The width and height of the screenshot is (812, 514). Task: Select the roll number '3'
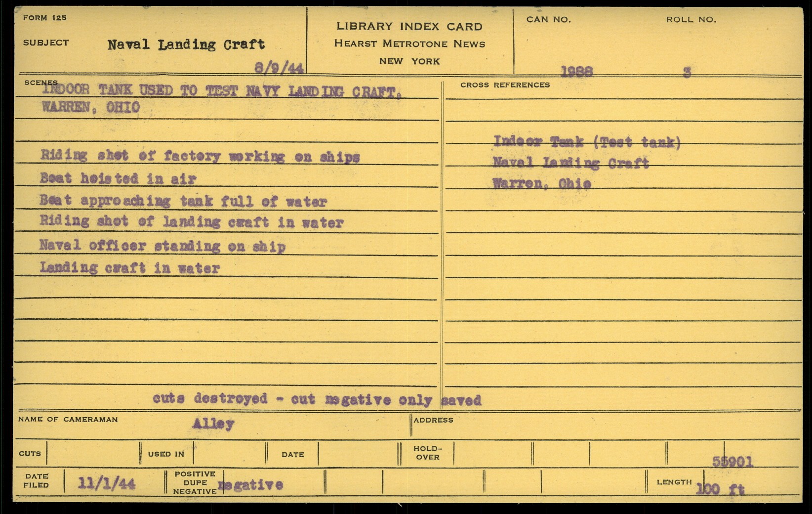click(x=687, y=73)
